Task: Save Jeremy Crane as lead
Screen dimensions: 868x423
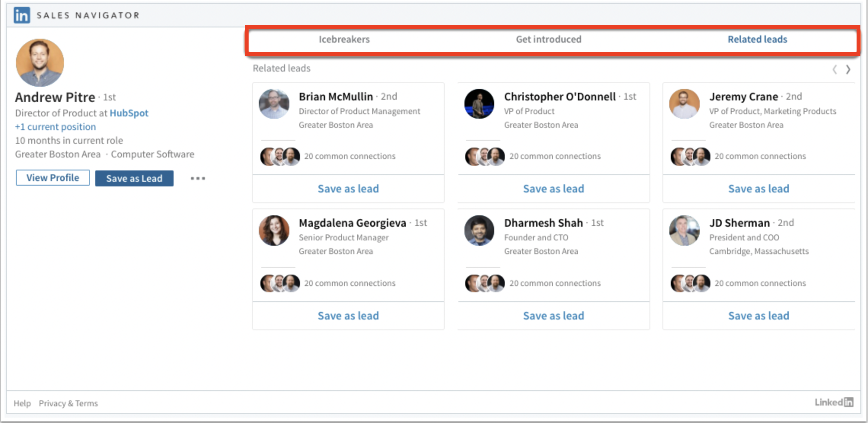Action: pyautogui.click(x=759, y=189)
